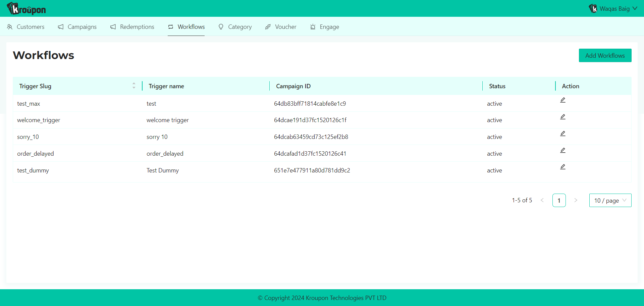The image size is (644, 306).
Task: Select the Workflows tab
Action: point(186,27)
